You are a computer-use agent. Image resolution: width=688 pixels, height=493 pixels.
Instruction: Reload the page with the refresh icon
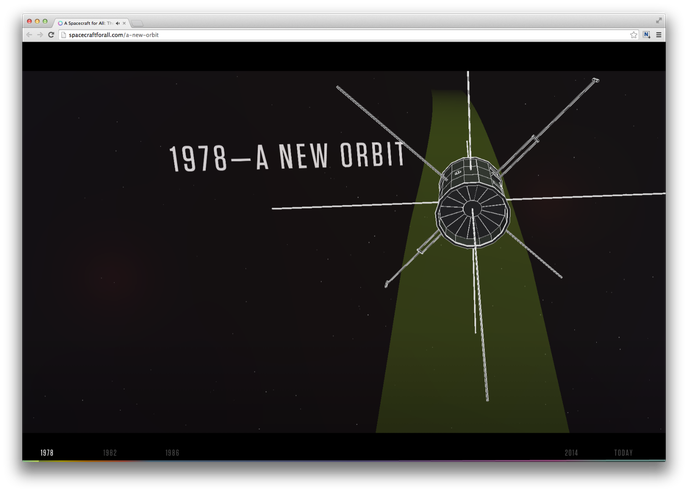[51, 35]
